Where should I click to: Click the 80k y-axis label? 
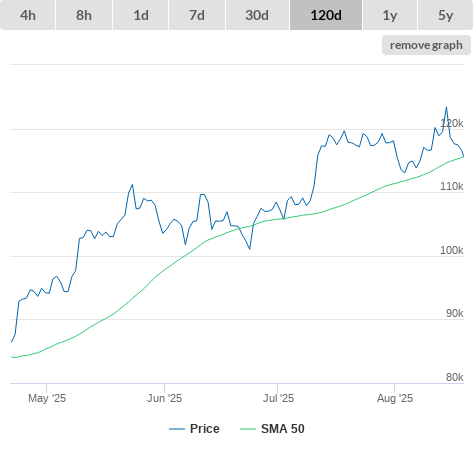pos(455,377)
